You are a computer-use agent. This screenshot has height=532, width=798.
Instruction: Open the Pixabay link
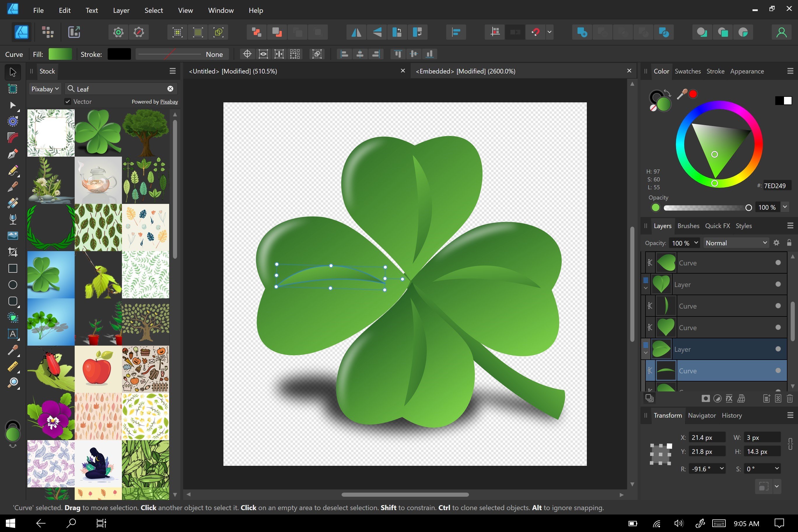tap(169, 102)
